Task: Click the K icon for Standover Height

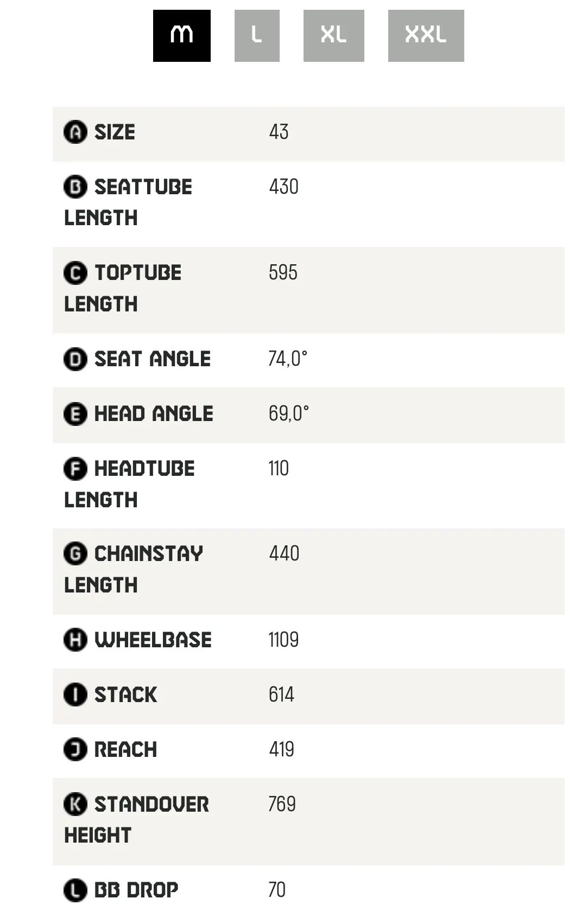Action: point(75,804)
